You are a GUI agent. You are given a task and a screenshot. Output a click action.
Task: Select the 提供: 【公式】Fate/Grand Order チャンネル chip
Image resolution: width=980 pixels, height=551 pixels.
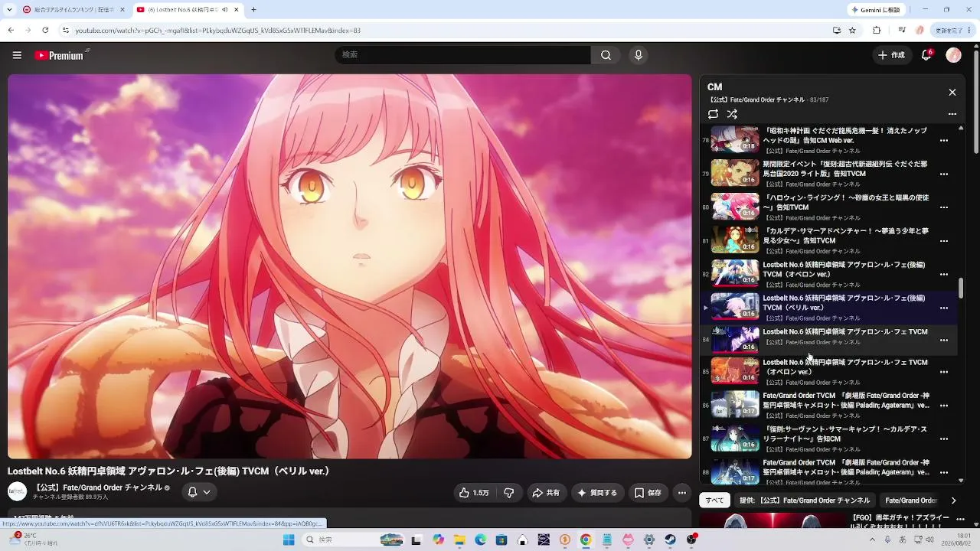click(805, 500)
